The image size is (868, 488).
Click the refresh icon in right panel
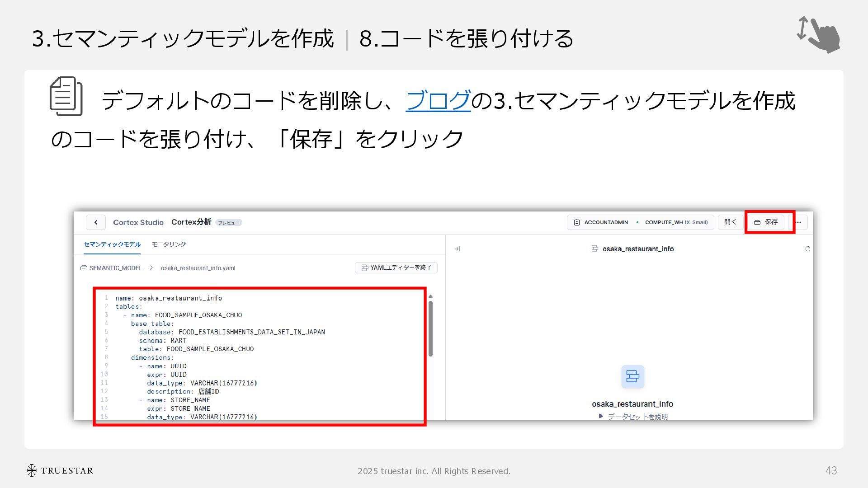pyautogui.click(x=807, y=249)
